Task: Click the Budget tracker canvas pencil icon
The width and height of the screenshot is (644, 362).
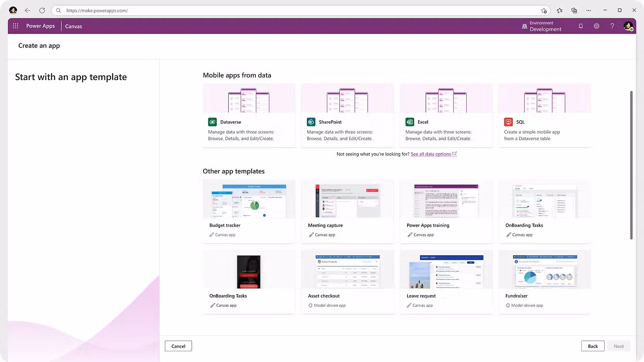Action: [212, 235]
